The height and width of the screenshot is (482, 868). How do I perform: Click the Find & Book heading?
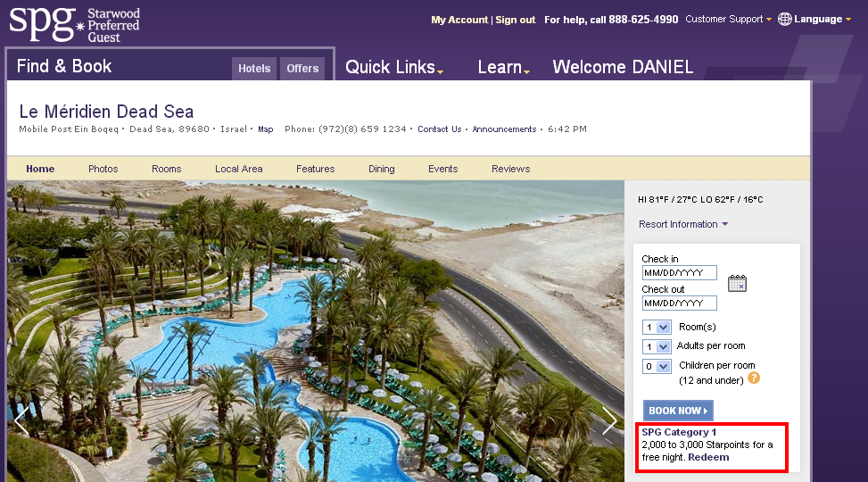pos(64,66)
